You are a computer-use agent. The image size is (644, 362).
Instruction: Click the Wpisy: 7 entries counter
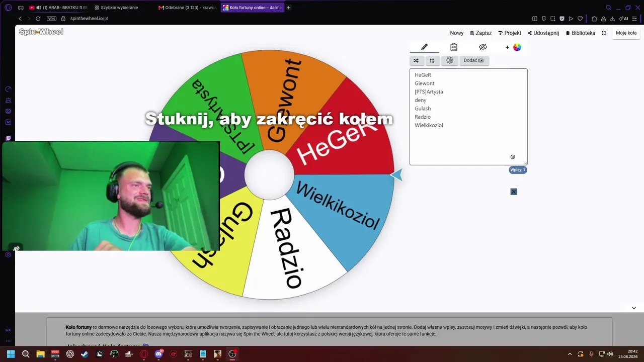pyautogui.click(x=518, y=170)
